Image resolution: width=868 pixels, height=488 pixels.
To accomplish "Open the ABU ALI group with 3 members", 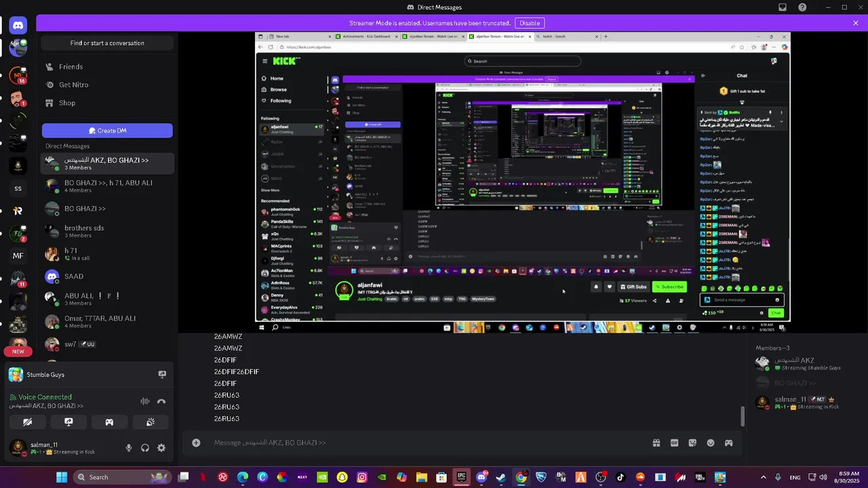I will point(107,299).
